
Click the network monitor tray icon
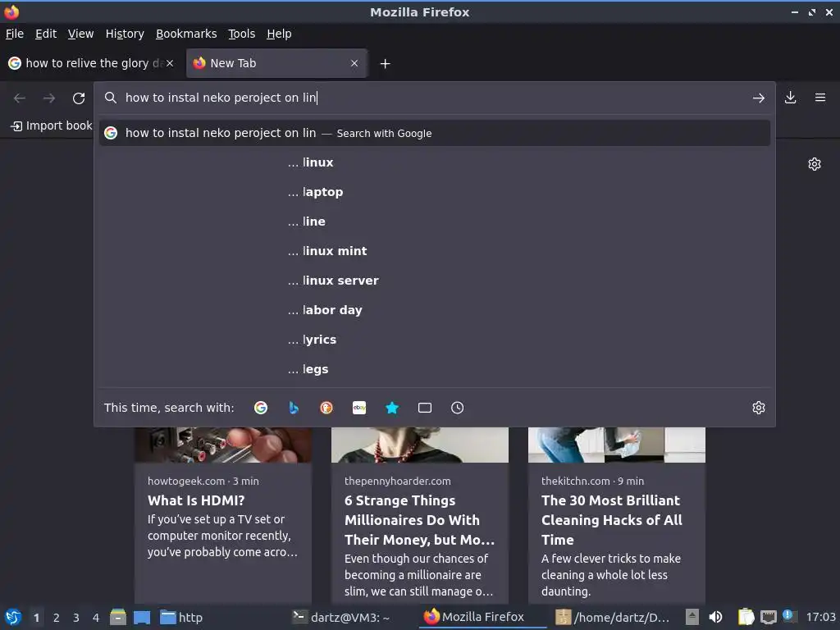click(x=768, y=617)
